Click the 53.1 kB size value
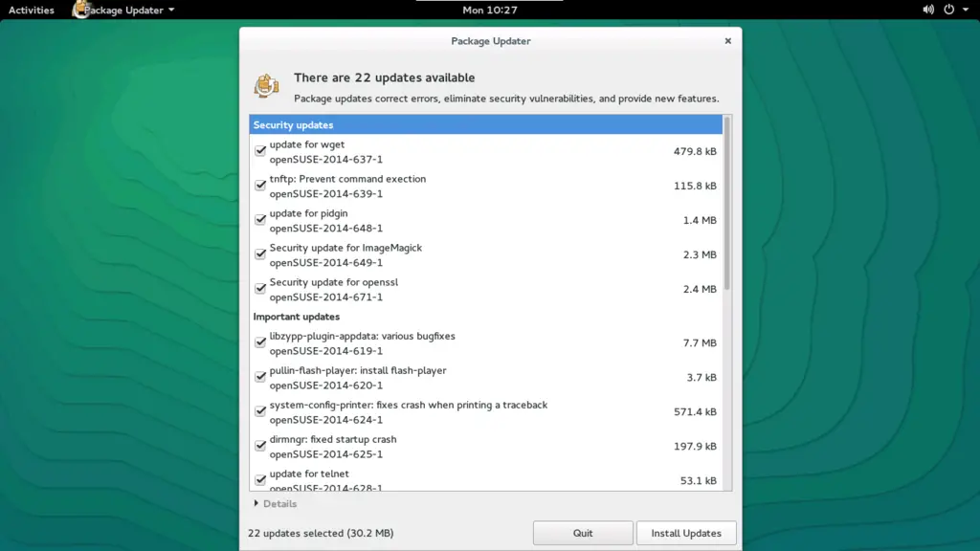The width and height of the screenshot is (980, 551). tap(698, 480)
